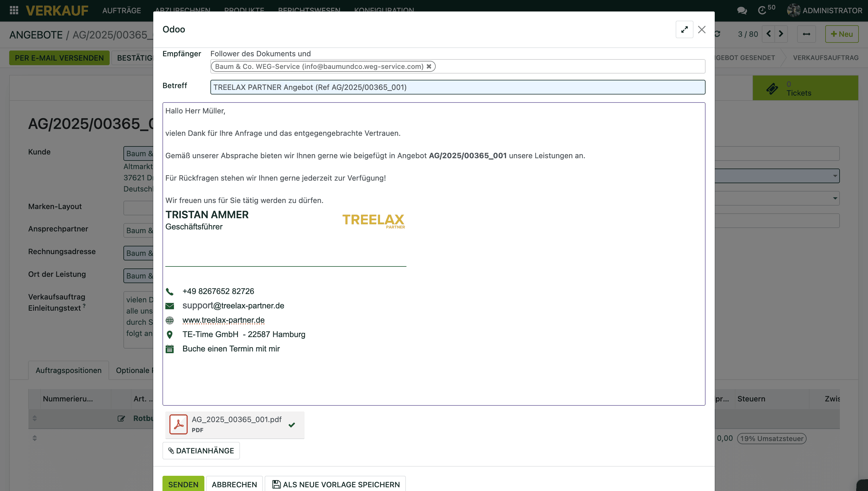Open the www.treelax-partner.de link
868x491 pixels.
coord(223,320)
